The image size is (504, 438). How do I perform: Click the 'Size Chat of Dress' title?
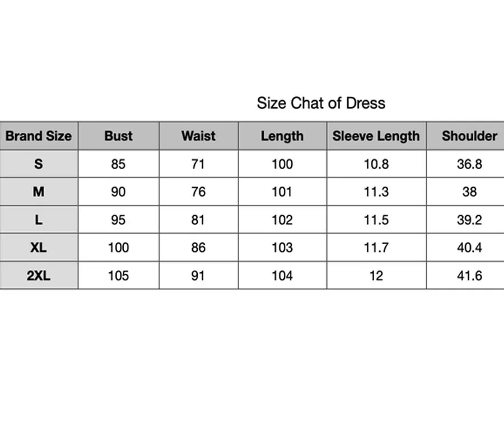pyautogui.click(x=321, y=103)
